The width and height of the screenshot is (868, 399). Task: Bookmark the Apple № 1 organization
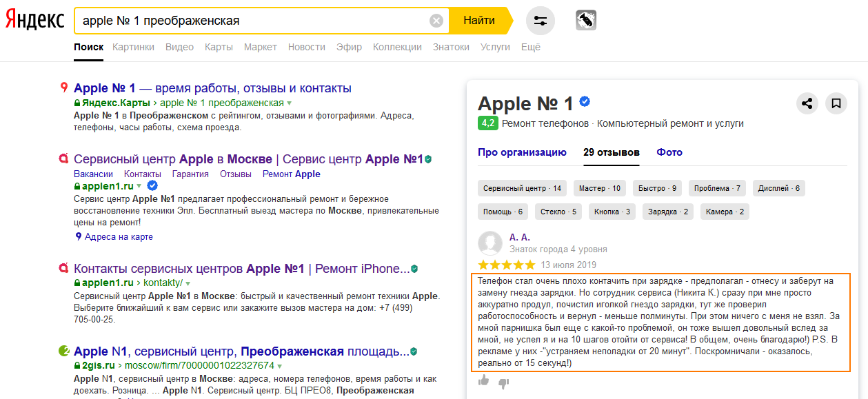[x=836, y=103]
